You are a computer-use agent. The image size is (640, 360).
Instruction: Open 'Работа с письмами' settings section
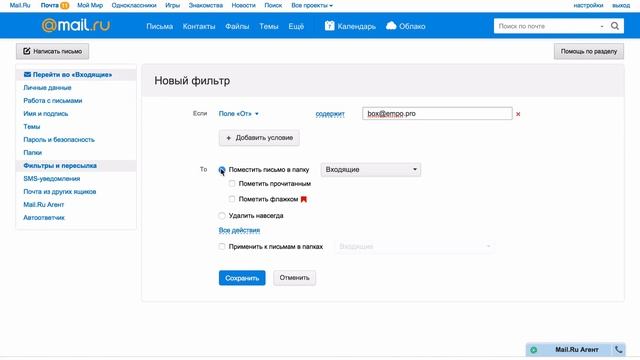pos(53,101)
